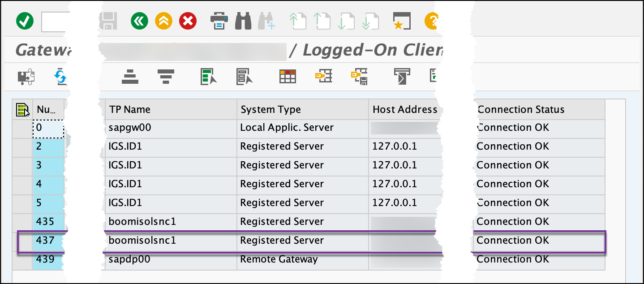Screen dimensions: 644x284
Task: Select the sapgw00 row numbered 0
Action: coord(48,127)
